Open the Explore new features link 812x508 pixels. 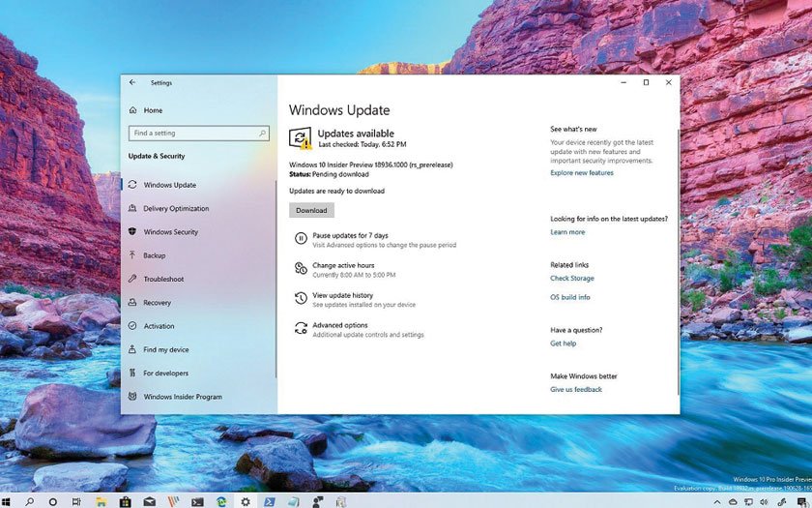(582, 173)
